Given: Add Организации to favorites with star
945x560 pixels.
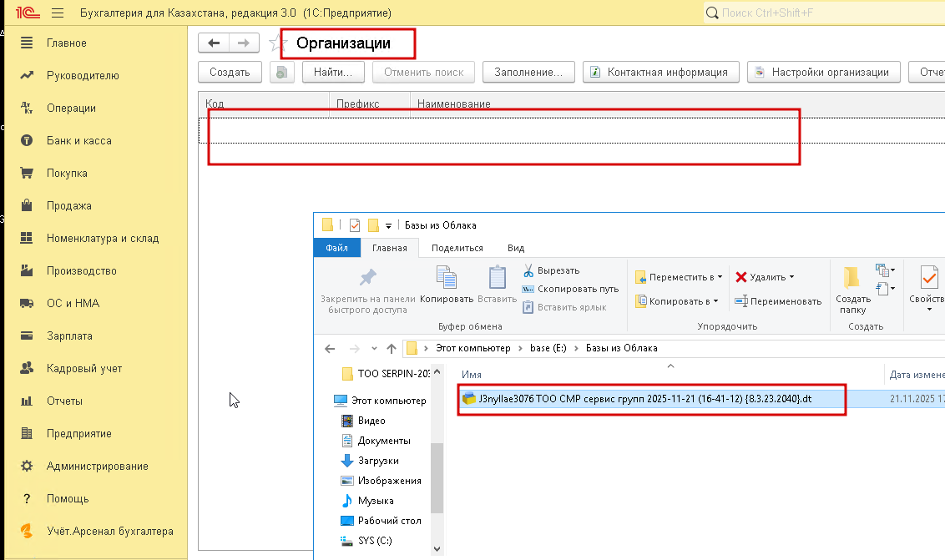Looking at the screenshot, I should coord(276,43).
